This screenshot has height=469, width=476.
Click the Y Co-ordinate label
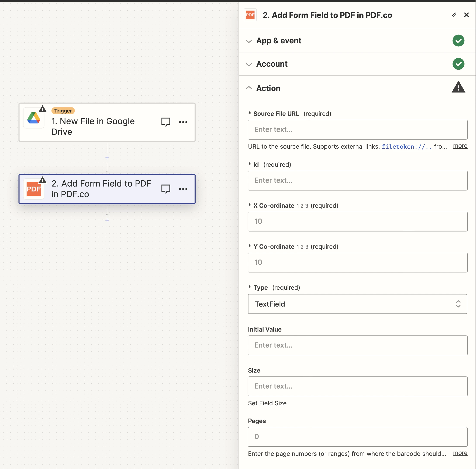tap(274, 246)
